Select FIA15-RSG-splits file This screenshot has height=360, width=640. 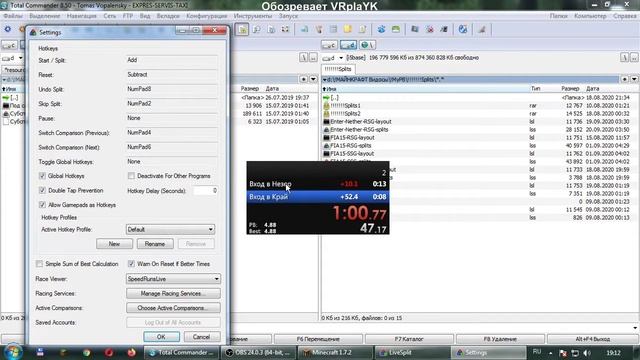pyautogui.click(x=351, y=146)
